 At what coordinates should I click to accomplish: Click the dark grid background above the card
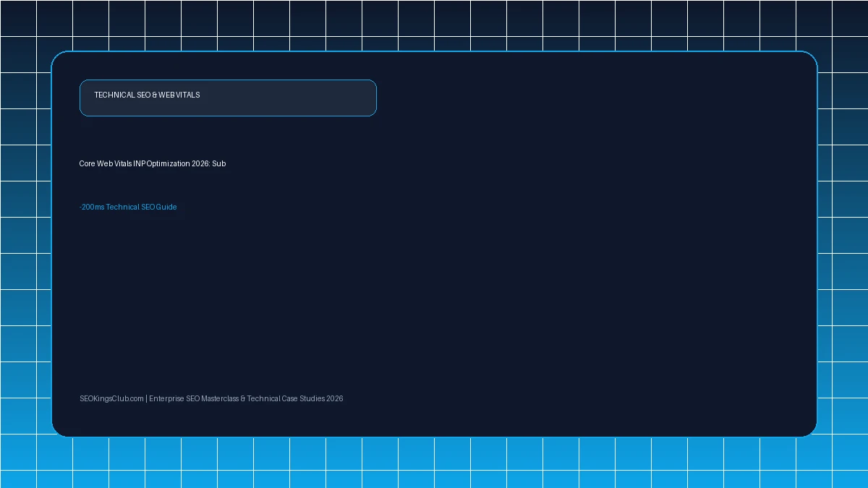tap(434, 25)
